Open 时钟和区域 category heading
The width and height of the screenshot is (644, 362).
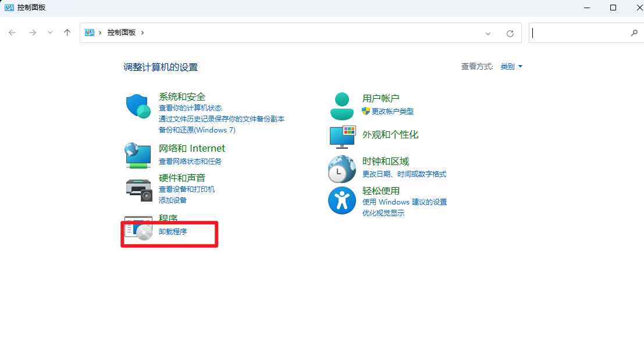[386, 162]
